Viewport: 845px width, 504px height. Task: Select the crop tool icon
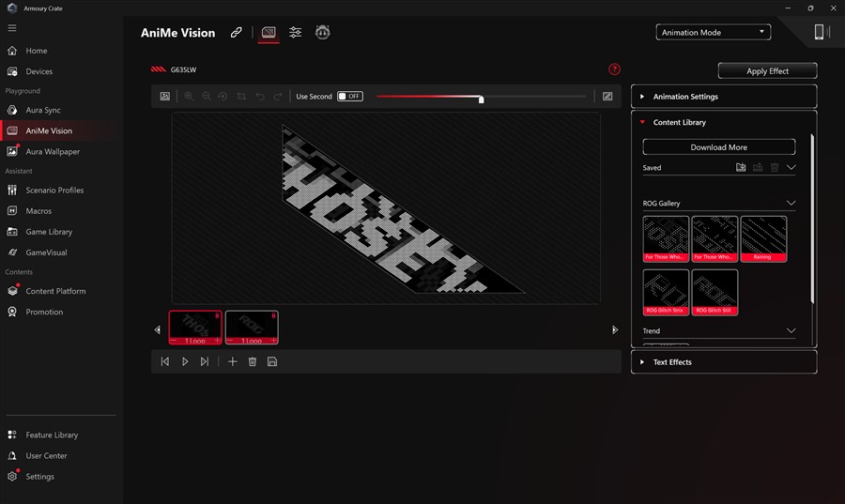pos(241,97)
